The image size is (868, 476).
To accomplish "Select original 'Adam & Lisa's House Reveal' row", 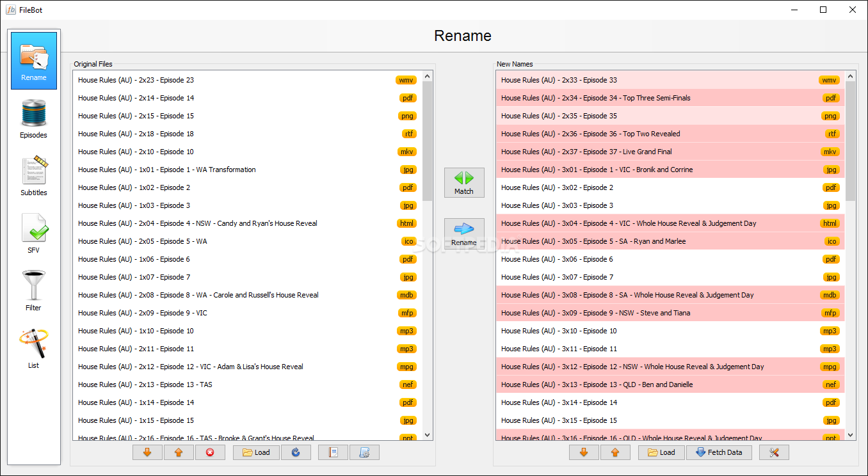I will coord(247,367).
